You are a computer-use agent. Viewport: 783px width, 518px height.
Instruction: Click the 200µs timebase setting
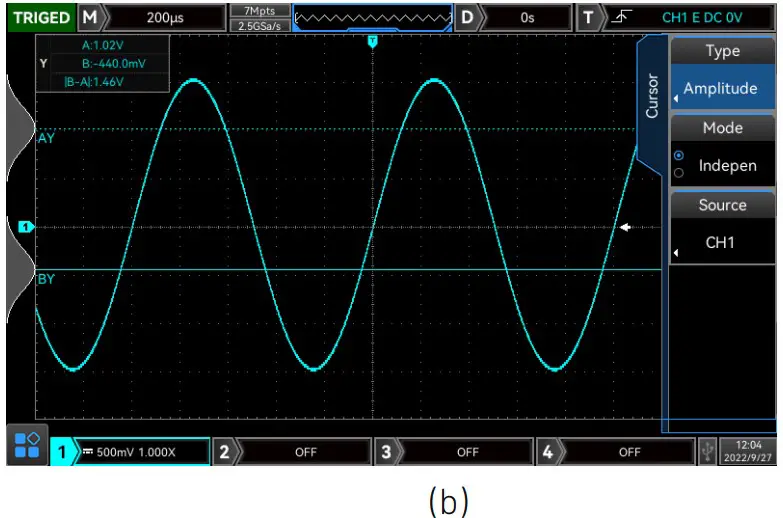click(x=165, y=17)
